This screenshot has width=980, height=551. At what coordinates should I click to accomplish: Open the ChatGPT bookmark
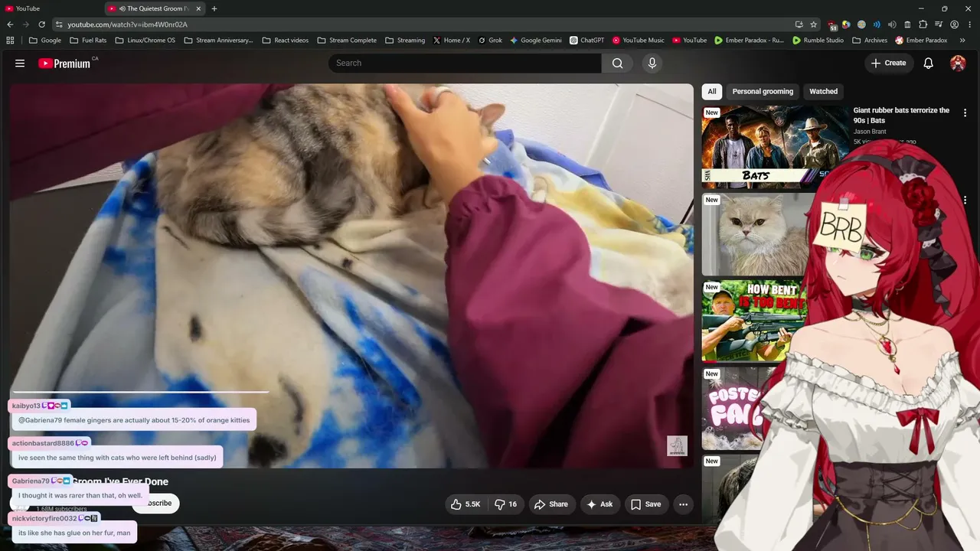pos(587,41)
